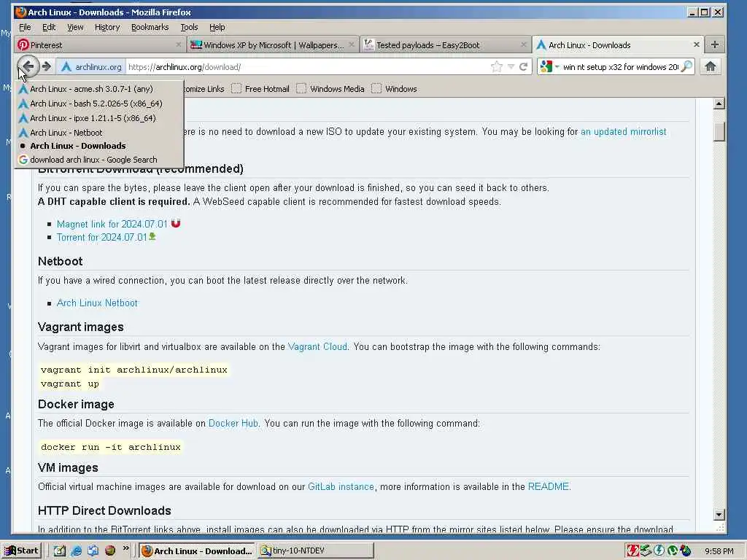Go back to Arch Linux - acme.sh history entry
Screen dimensions: 747x560
[98, 88]
